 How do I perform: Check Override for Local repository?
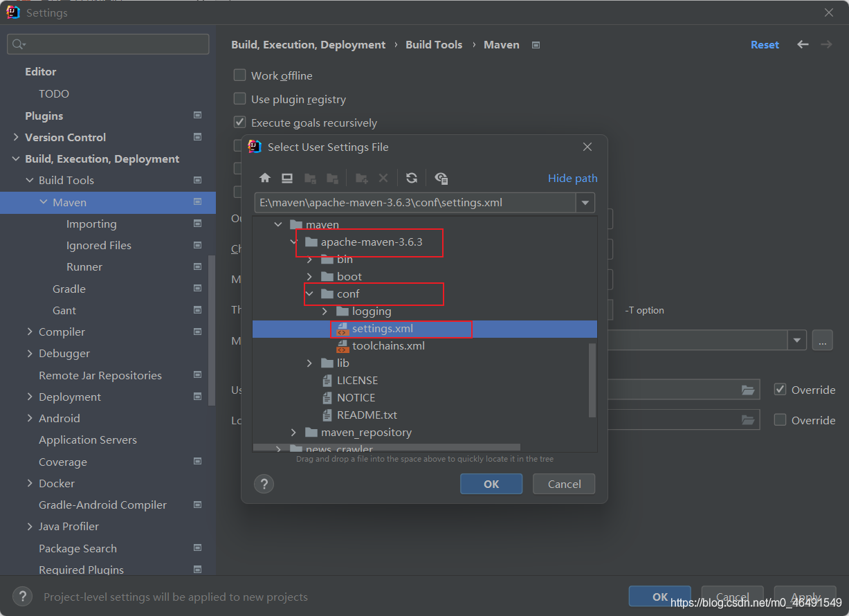(x=780, y=419)
